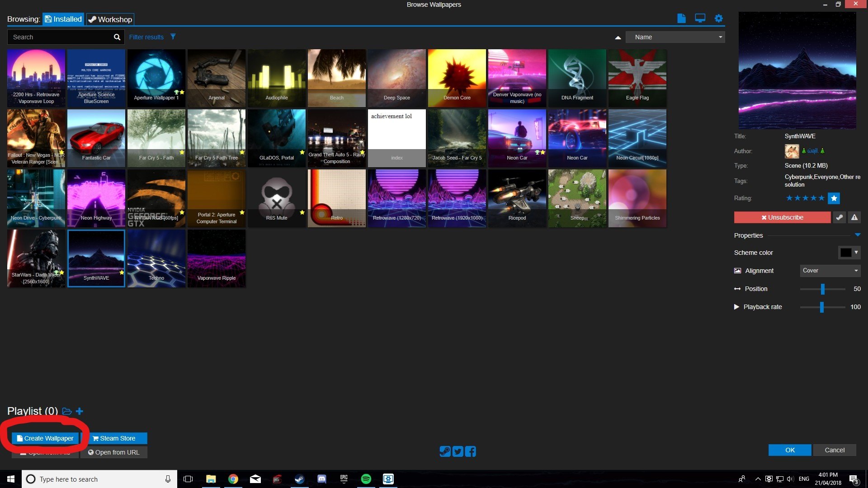Toggle sort direction ascending/descending arrow
The image size is (868, 488).
[618, 38]
